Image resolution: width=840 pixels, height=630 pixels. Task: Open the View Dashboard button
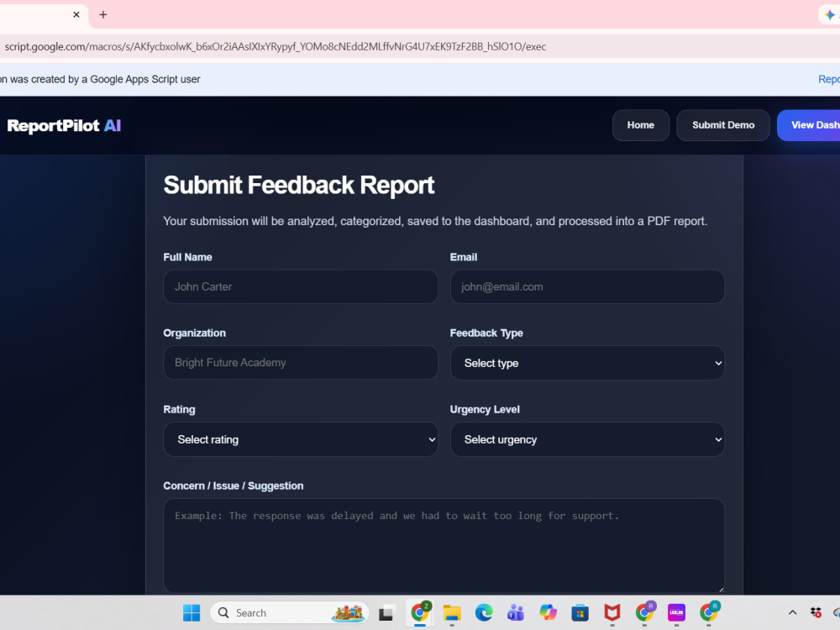809,125
